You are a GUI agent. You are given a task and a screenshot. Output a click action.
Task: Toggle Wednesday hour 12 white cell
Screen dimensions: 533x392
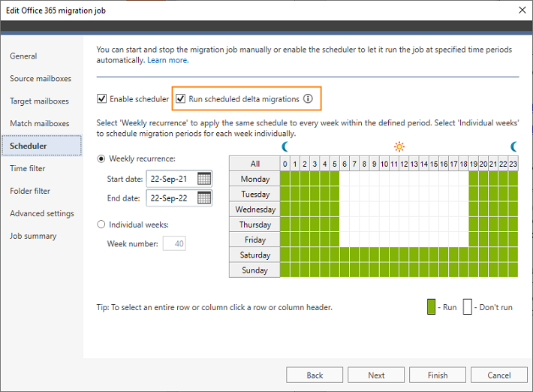(404, 210)
